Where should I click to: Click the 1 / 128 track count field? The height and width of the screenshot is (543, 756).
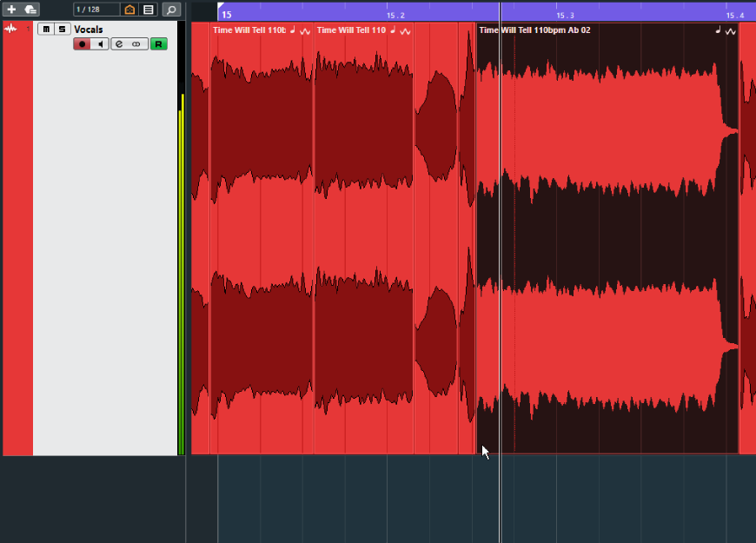tap(96, 10)
